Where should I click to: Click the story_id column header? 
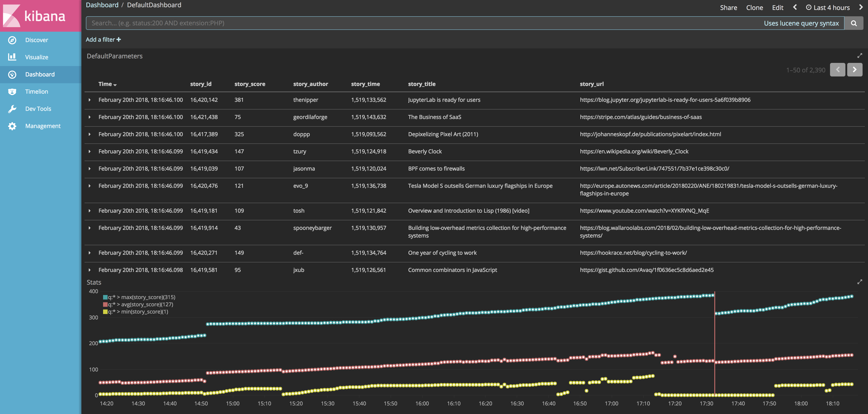point(201,84)
